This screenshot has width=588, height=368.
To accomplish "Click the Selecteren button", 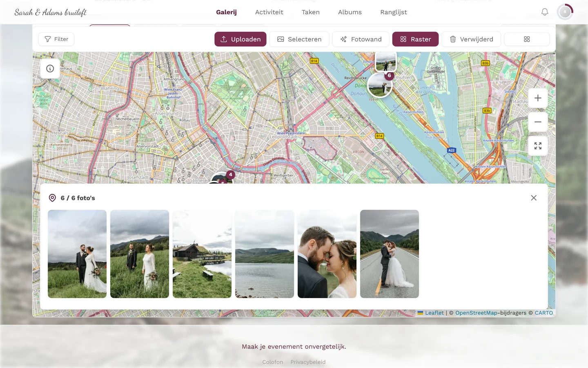I will (x=299, y=39).
